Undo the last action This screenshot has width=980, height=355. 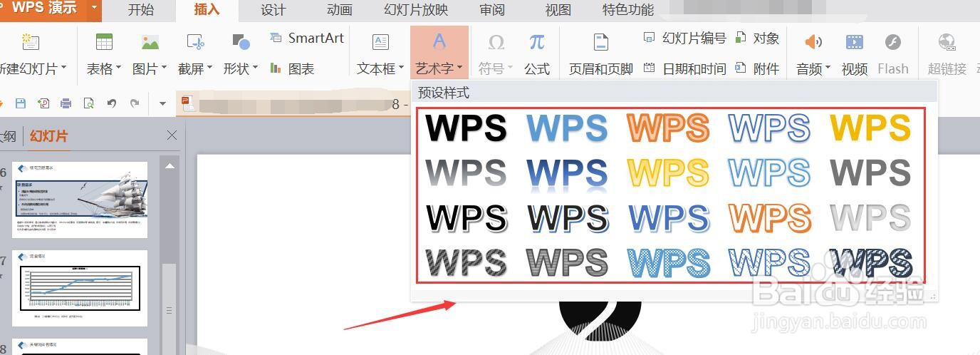pyautogui.click(x=112, y=103)
